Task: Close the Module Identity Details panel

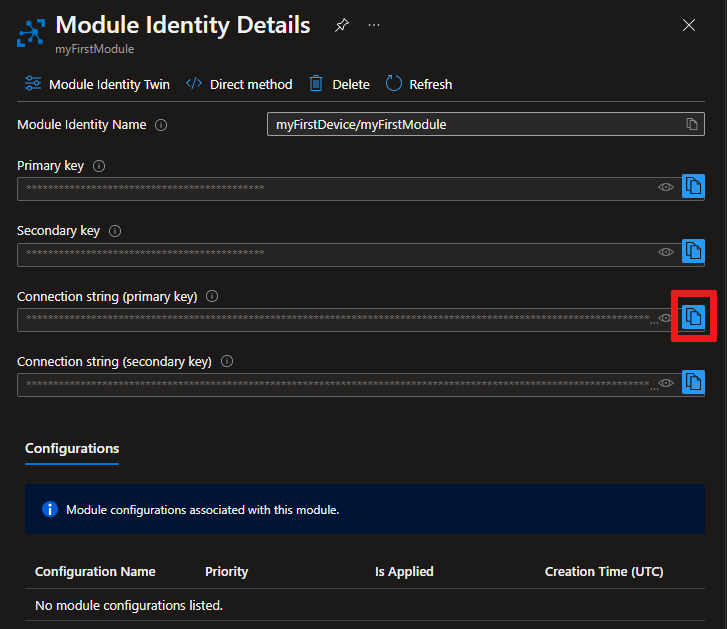Action: click(x=689, y=25)
